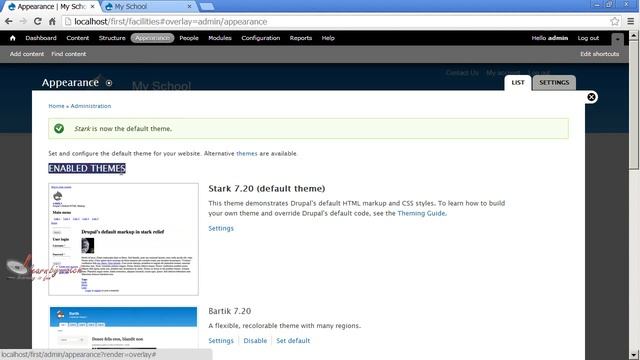Click the green status checkmark icon

(x=59, y=129)
